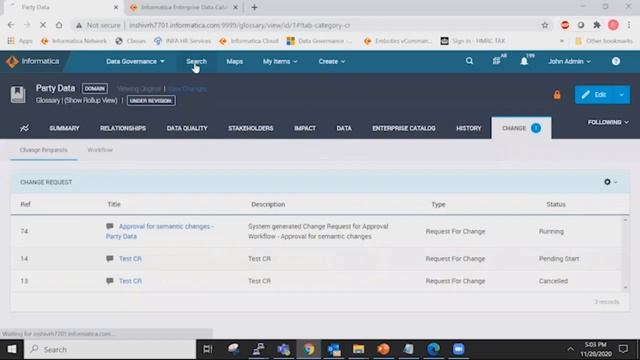Open the header search magnifier icon

click(x=469, y=61)
